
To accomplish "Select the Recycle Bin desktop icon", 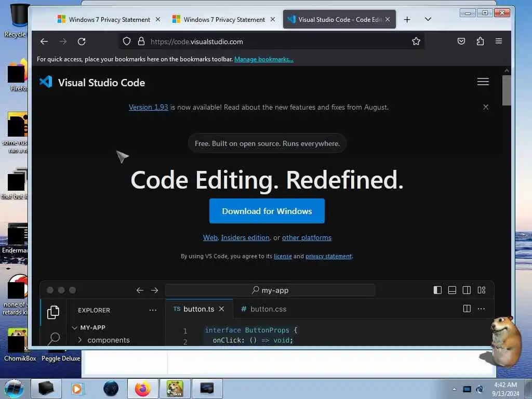I will [x=16, y=20].
